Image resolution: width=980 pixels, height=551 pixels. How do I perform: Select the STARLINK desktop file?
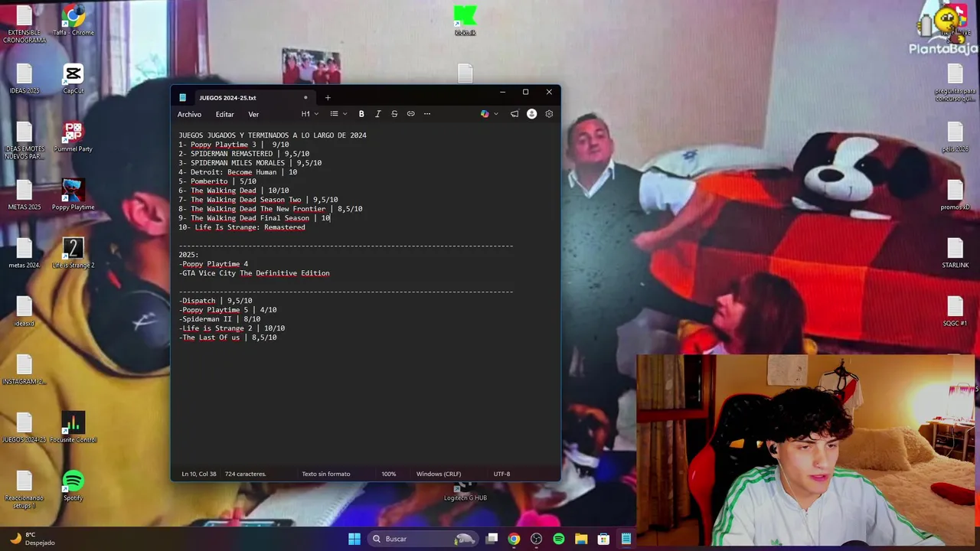click(x=955, y=253)
